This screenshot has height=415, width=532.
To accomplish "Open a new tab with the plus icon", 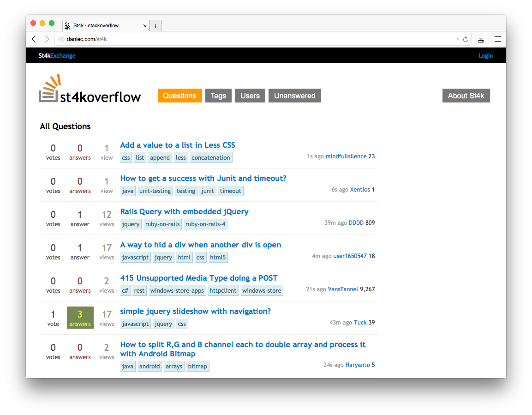I will 156,25.
